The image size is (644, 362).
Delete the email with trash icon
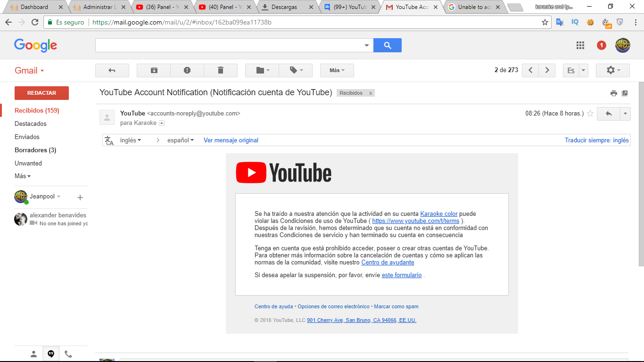[x=221, y=70]
